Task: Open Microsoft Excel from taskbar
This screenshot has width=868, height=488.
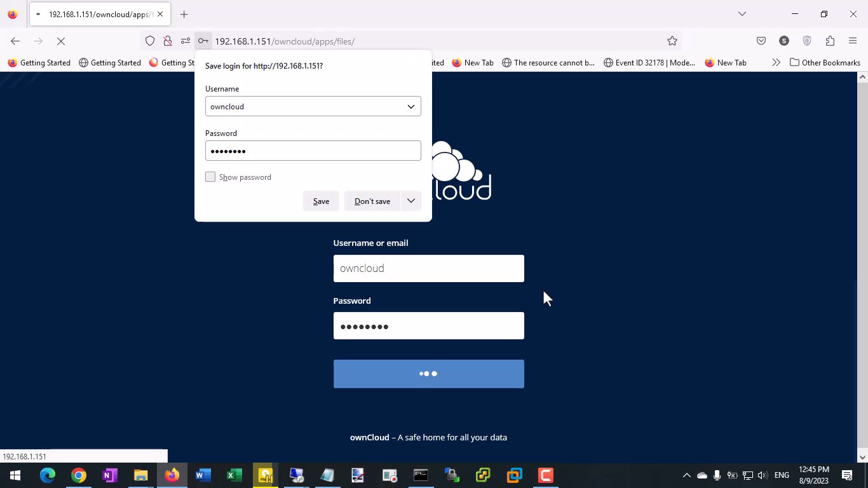Action: [234, 475]
